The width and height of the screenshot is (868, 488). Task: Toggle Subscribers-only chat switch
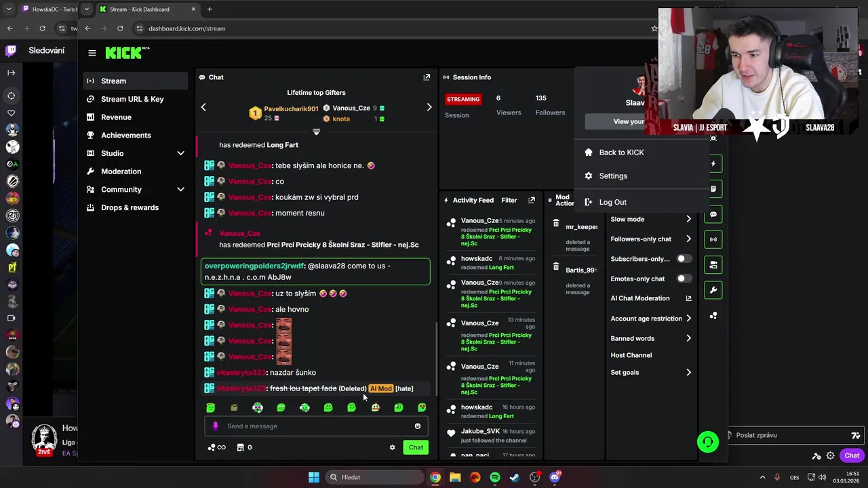(x=684, y=259)
